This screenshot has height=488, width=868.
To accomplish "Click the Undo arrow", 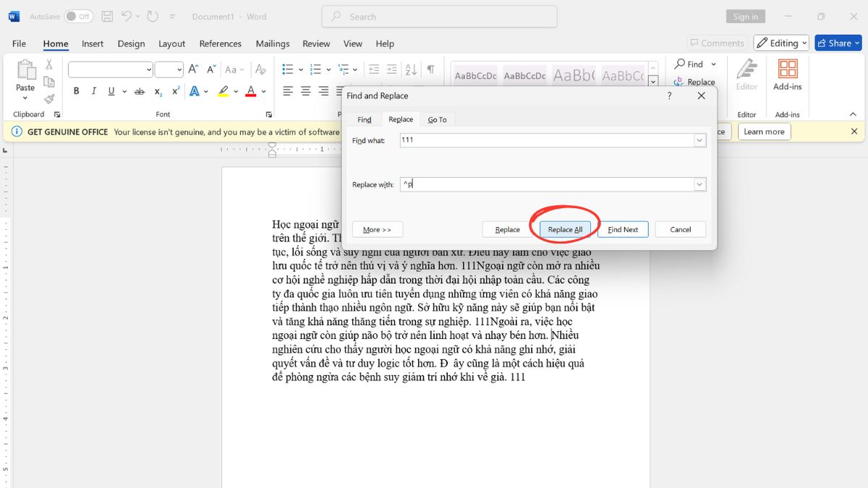I will pyautogui.click(x=127, y=16).
